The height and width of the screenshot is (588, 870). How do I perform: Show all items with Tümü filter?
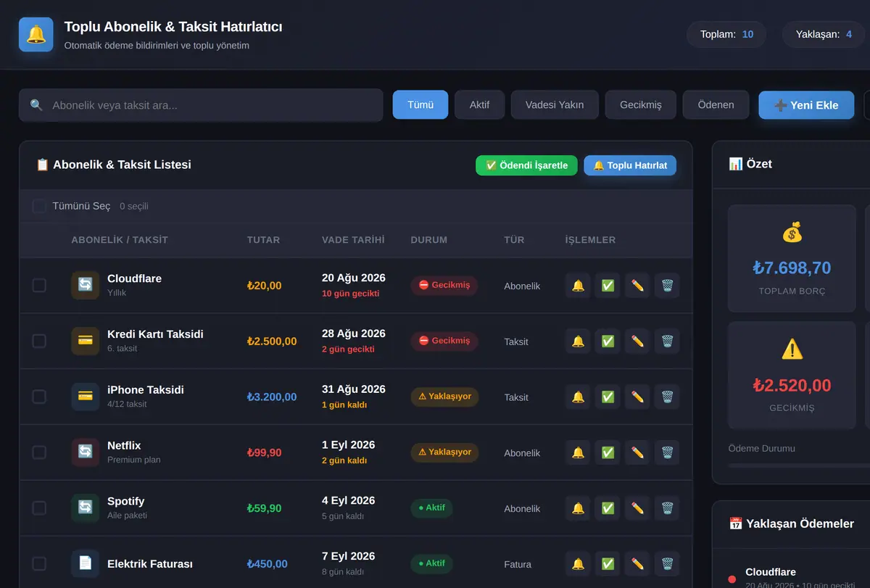click(x=420, y=104)
